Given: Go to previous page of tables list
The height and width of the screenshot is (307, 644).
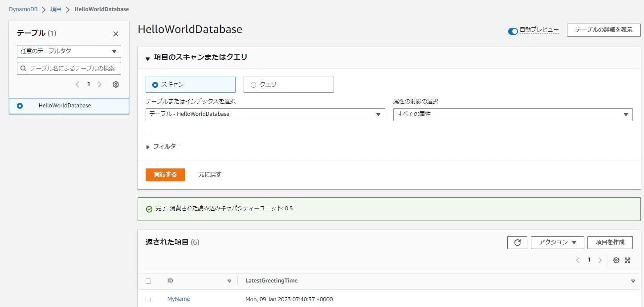Looking at the screenshot, I should point(77,84).
